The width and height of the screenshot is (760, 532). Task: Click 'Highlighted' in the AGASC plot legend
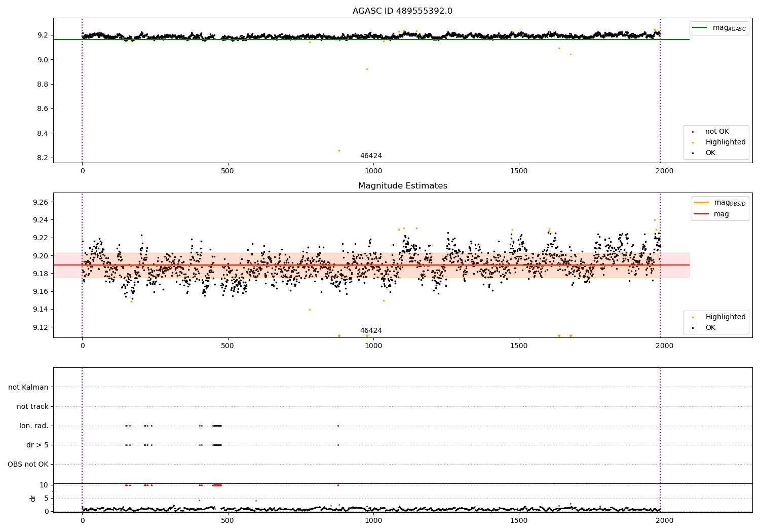726,142
